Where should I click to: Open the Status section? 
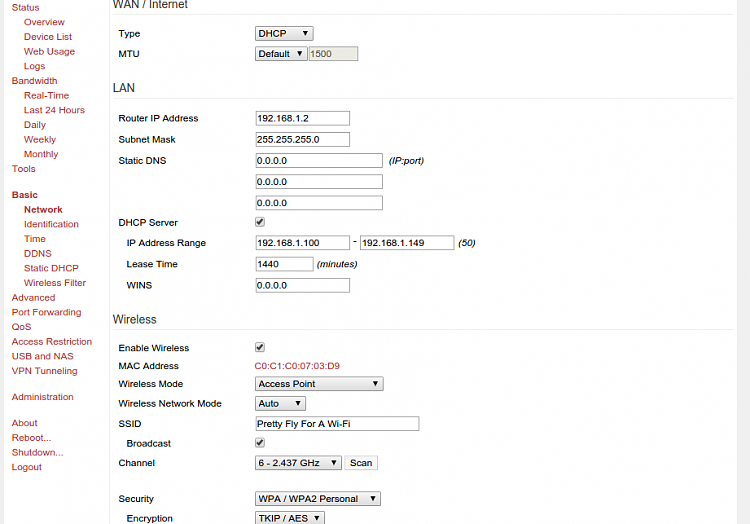25,8
